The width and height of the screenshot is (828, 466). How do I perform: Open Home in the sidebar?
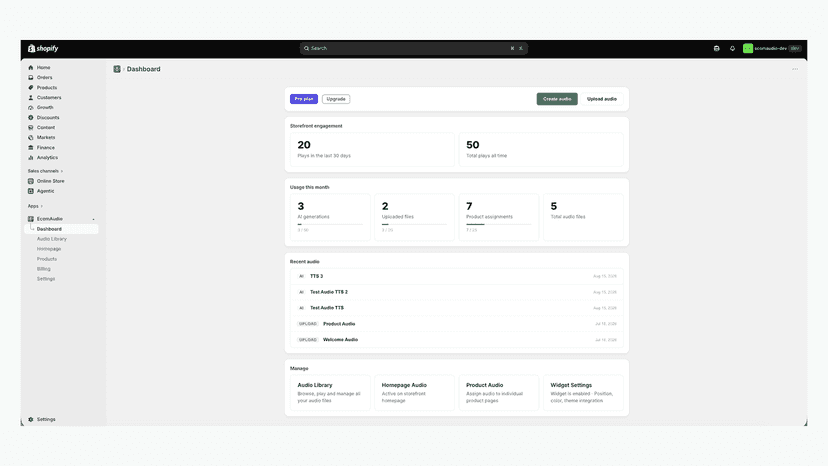click(43, 68)
